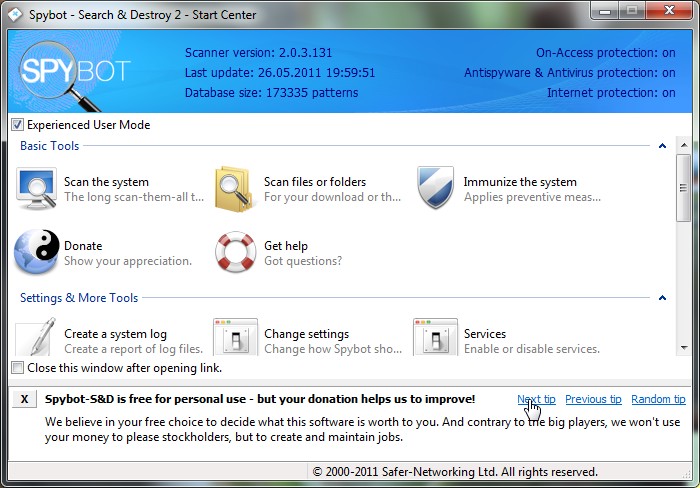Click the Last update: 26.05.2011 text
Screen dimensions: 700x488
[x=280, y=73]
